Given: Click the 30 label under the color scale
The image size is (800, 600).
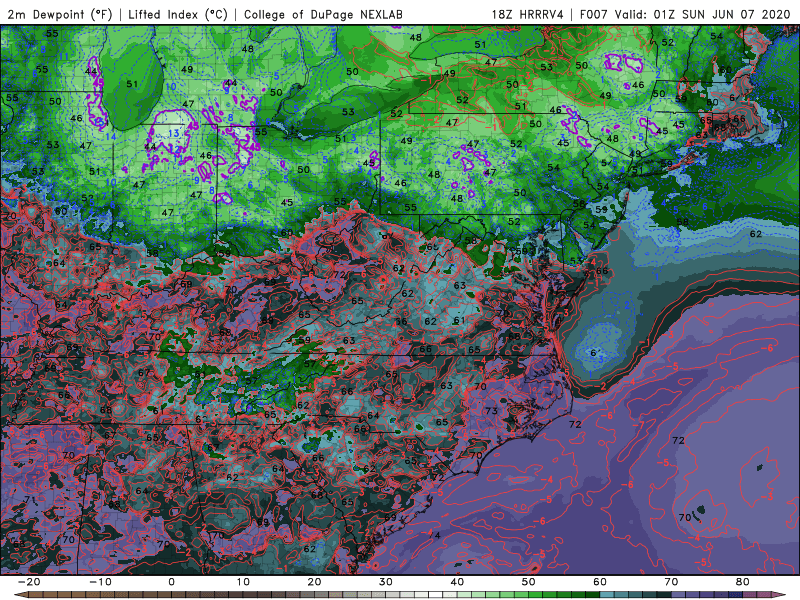Looking at the screenshot, I should tap(386, 582).
